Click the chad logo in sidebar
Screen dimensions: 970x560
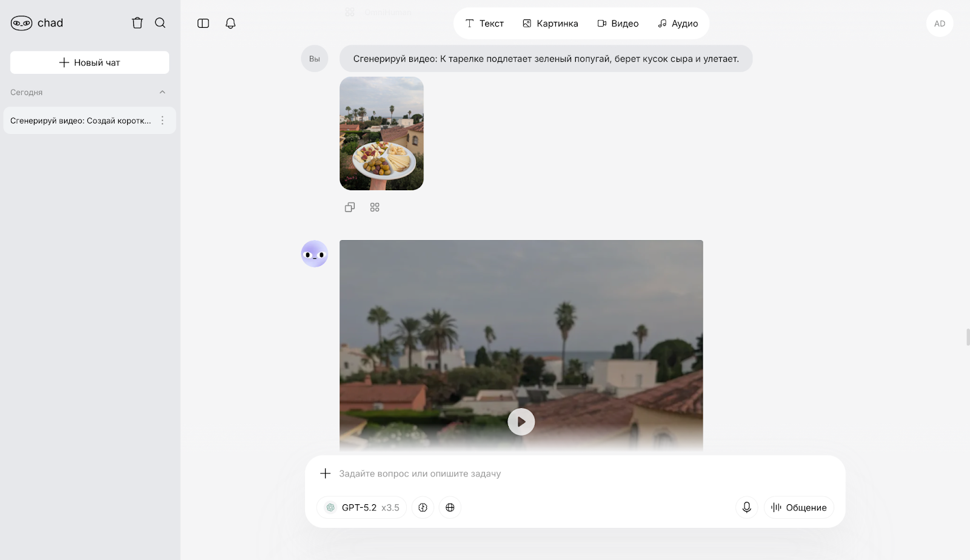pos(37,23)
